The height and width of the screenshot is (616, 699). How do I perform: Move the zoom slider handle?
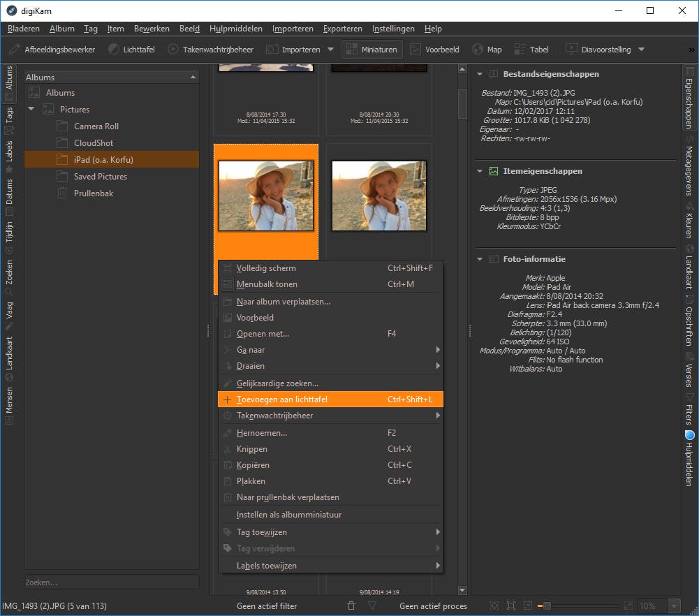click(x=547, y=606)
